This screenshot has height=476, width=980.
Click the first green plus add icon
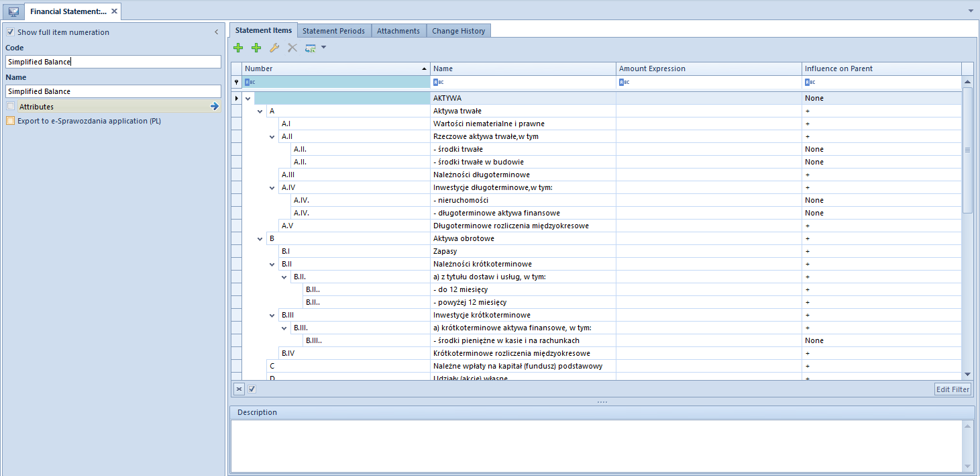[238, 48]
